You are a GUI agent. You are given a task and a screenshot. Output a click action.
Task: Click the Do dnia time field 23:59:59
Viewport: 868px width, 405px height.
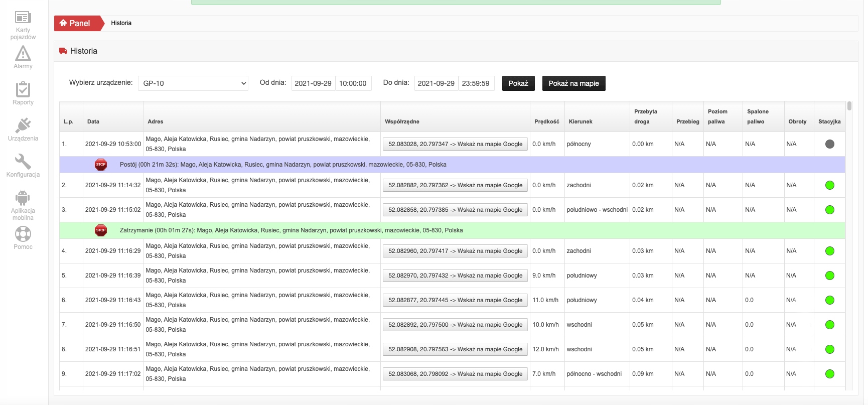tap(476, 83)
